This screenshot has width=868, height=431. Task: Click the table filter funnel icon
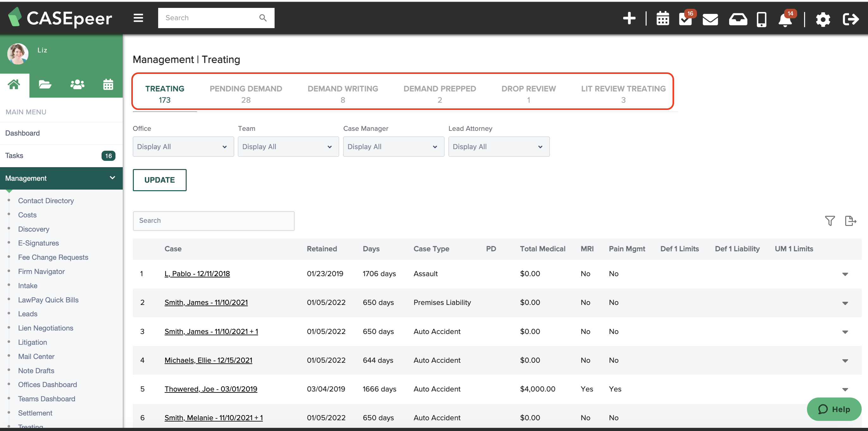click(x=830, y=221)
